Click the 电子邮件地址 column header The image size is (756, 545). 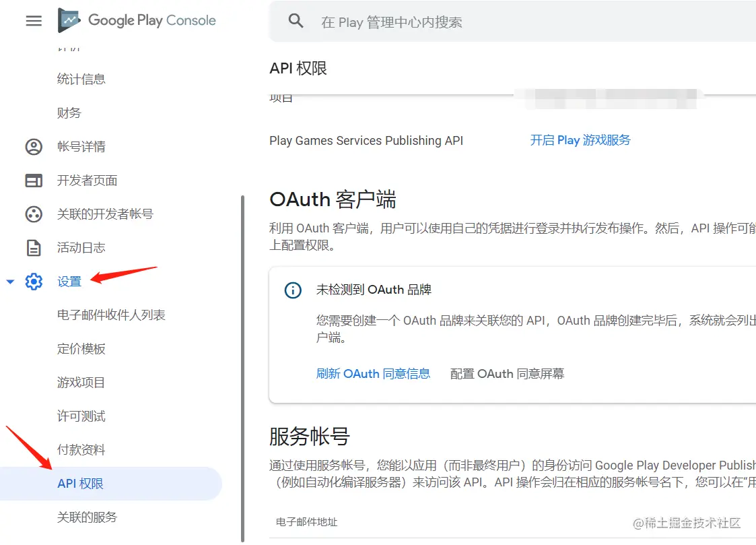(x=307, y=522)
